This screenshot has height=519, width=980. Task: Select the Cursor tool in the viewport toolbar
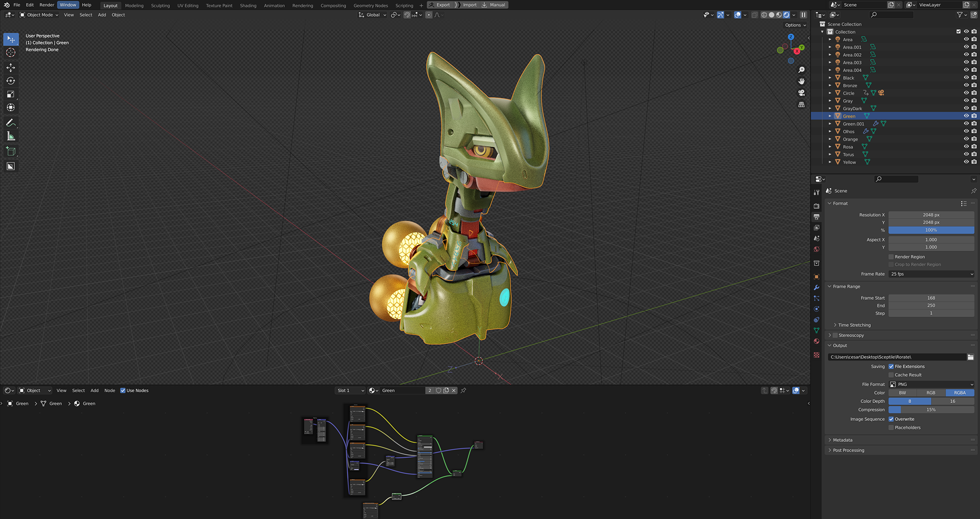tap(11, 53)
